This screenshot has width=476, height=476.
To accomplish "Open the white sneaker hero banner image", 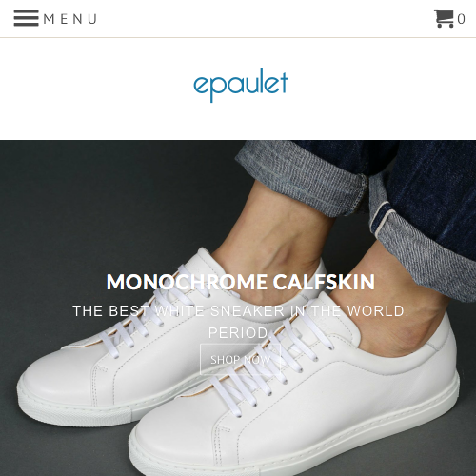I will point(238,307).
